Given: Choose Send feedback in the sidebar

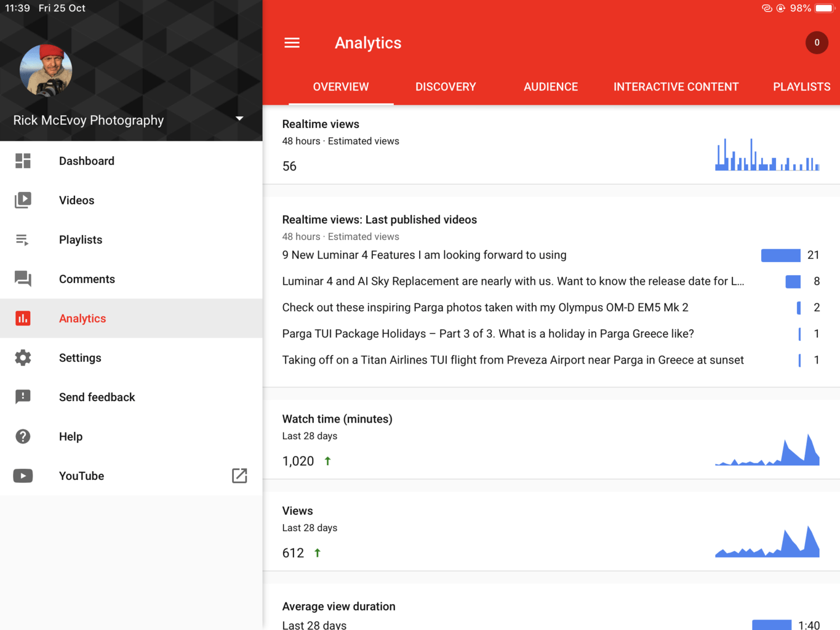Looking at the screenshot, I should [131, 397].
